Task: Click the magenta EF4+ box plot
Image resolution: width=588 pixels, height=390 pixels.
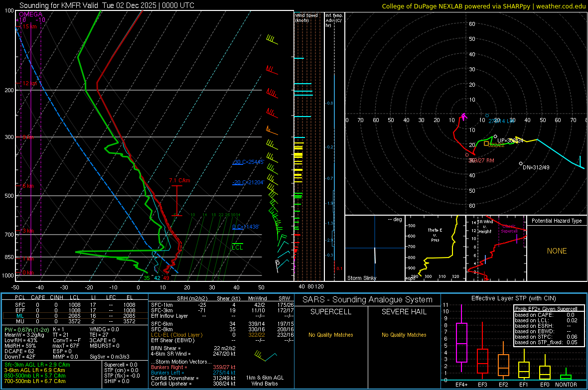Action: pyautogui.click(x=461, y=338)
